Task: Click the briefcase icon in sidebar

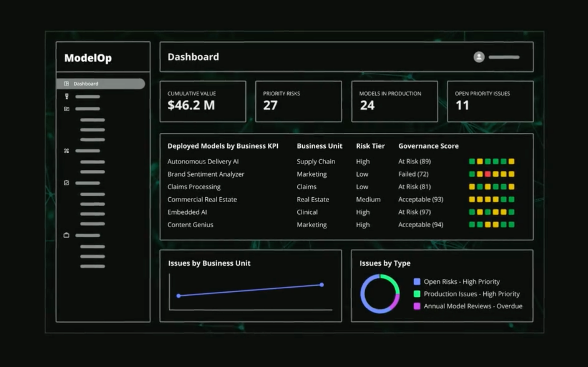Action: click(67, 235)
